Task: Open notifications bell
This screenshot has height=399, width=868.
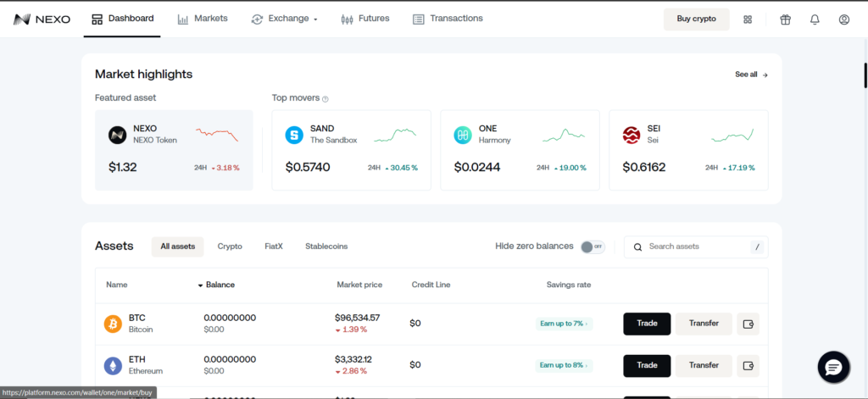Action: tap(815, 19)
